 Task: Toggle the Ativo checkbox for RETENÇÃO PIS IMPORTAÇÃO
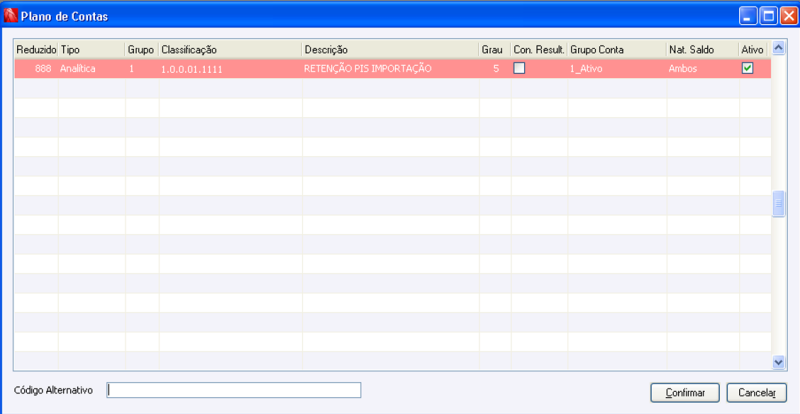[747, 68]
